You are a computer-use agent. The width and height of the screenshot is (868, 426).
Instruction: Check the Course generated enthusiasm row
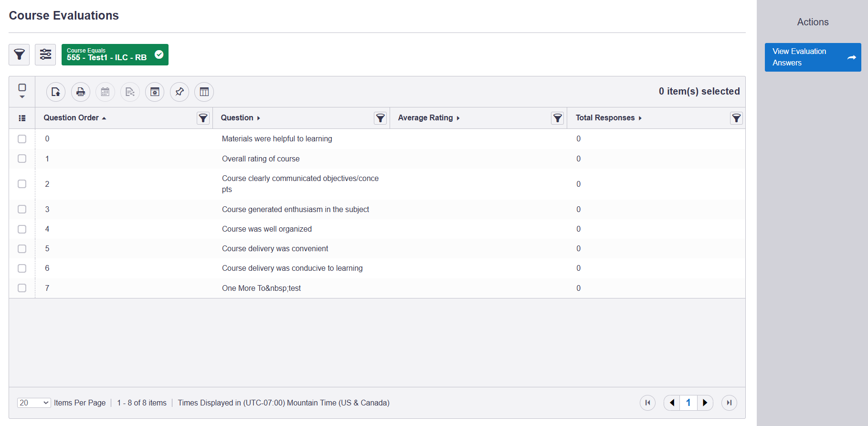coord(22,209)
